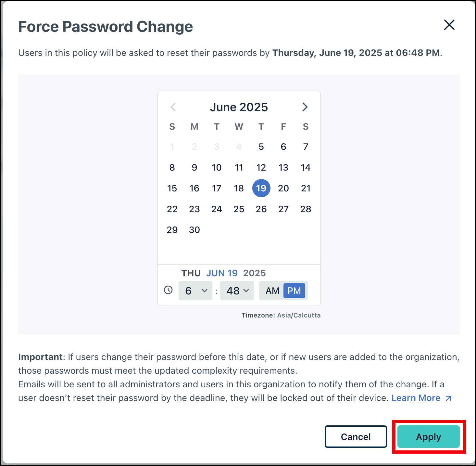This screenshot has width=476, height=466.
Task: Open the Learn More link
Action: click(x=416, y=398)
